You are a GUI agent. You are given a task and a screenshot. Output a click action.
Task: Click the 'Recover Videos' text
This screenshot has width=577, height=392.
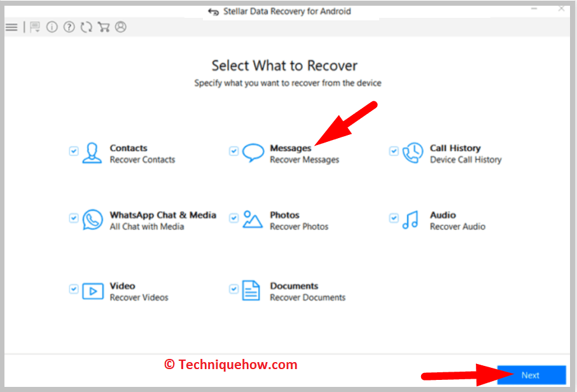pos(139,297)
